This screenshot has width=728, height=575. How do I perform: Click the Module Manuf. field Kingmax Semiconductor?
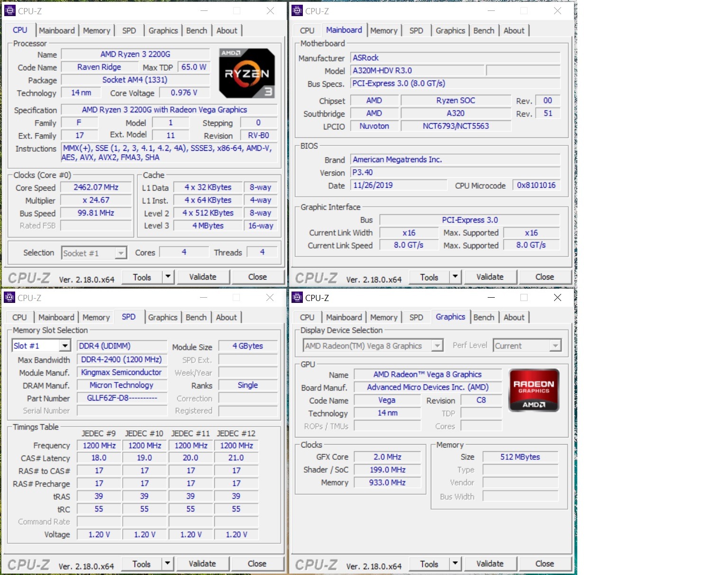(122, 372)
